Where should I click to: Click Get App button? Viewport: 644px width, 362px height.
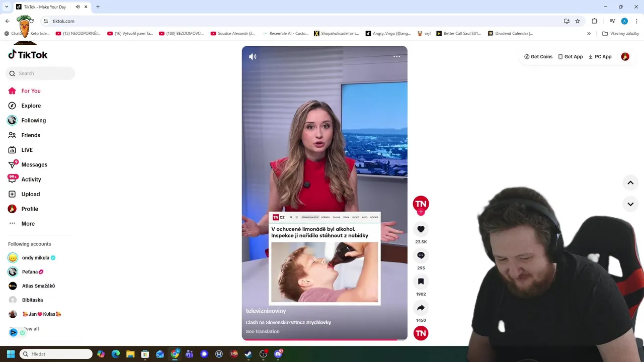571,57
